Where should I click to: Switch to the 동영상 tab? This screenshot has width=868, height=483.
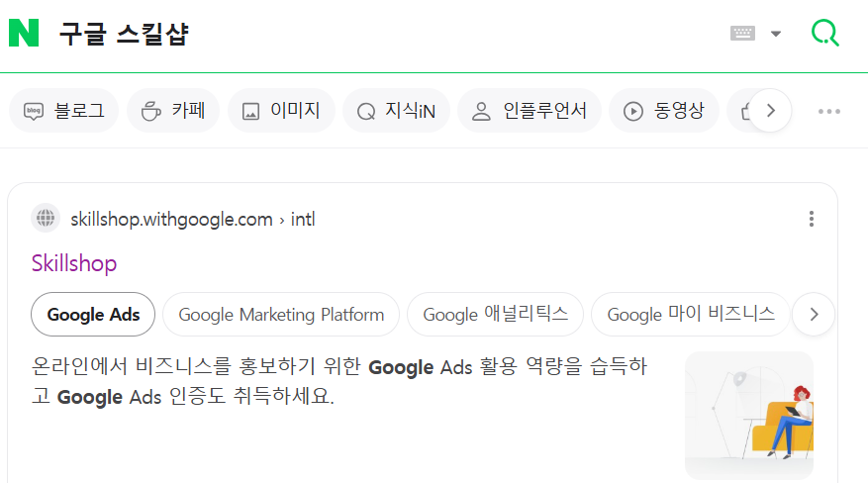pos(664,111)
